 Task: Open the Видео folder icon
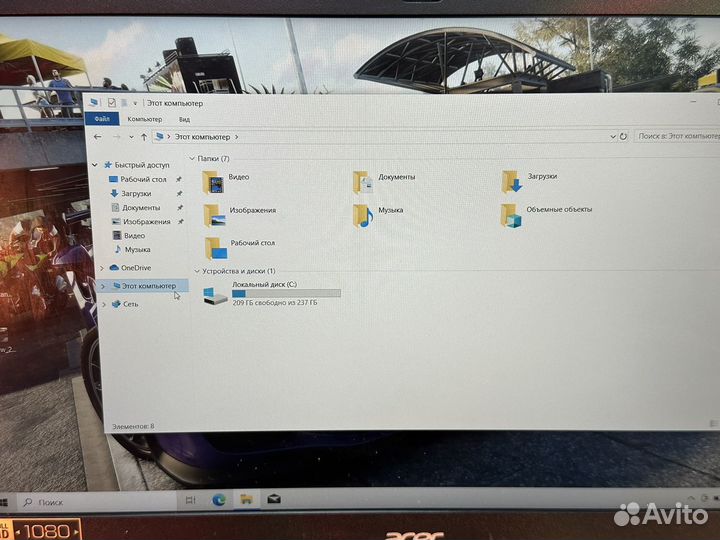(x=214, y=182)
